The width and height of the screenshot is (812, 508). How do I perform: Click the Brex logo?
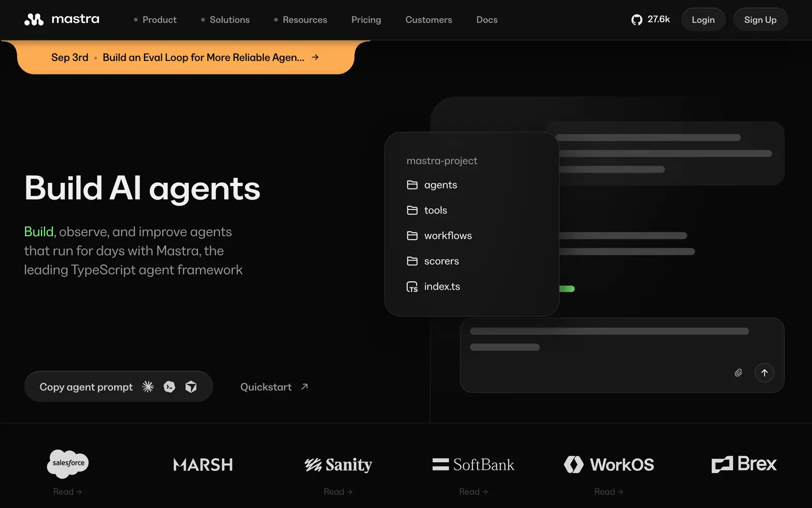point(744,464)
